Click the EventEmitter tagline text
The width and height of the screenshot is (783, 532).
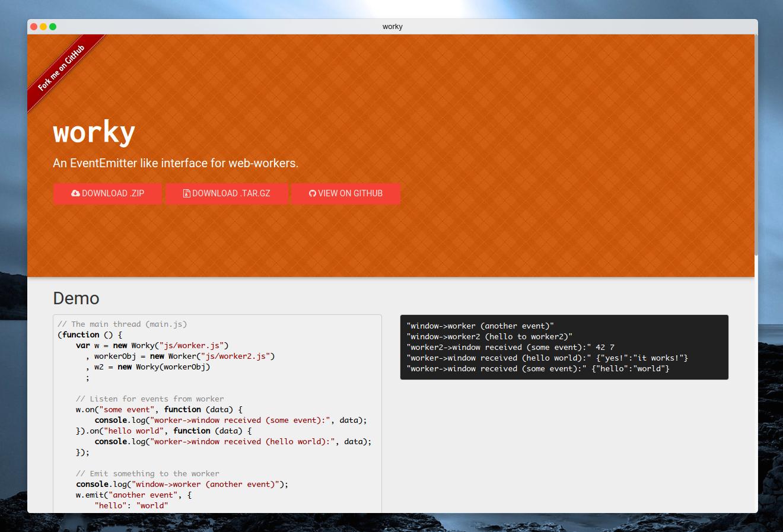coord(176,163)
